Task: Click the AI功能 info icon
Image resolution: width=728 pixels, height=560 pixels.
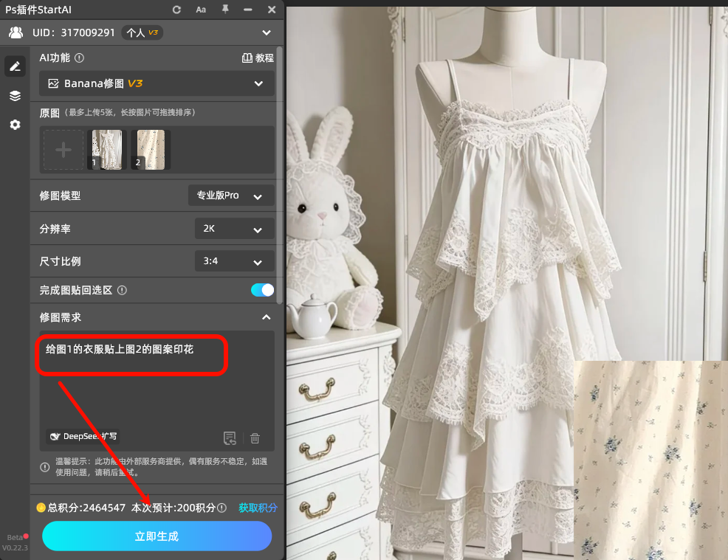Action: pos(79,58)
